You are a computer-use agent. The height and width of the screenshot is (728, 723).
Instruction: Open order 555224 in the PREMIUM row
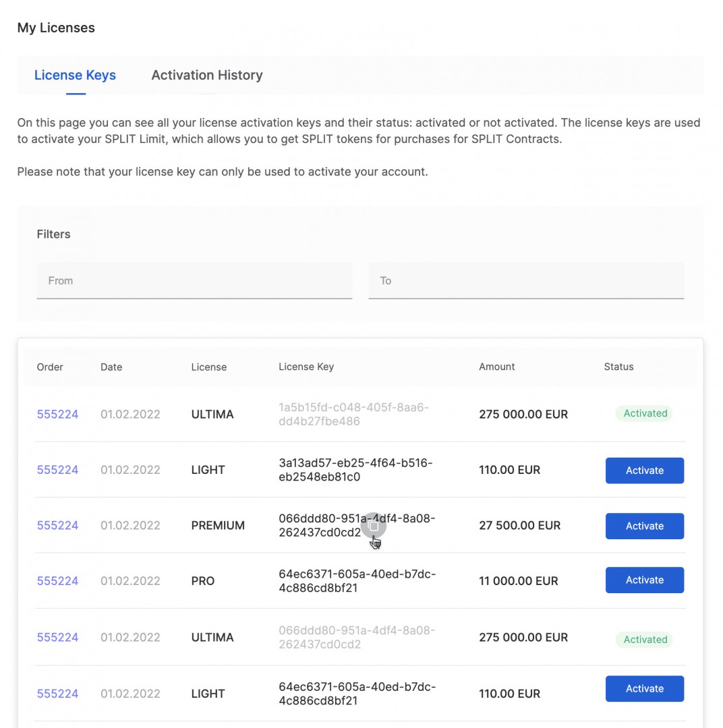[x=57, y=526]
